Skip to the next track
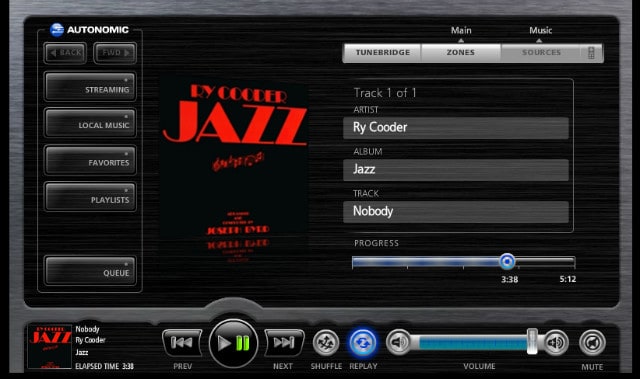Screen dimensions: 640x379 pos(284,343)
